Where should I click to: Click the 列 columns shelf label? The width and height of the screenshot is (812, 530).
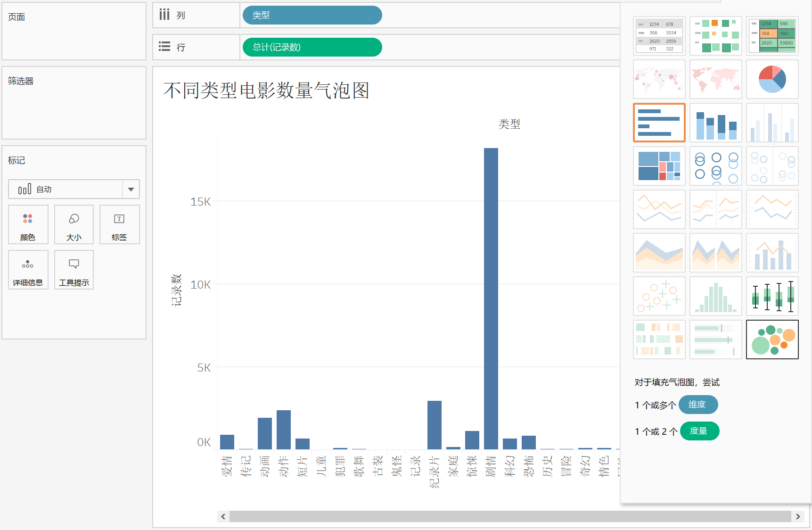(x=181, y=16)
